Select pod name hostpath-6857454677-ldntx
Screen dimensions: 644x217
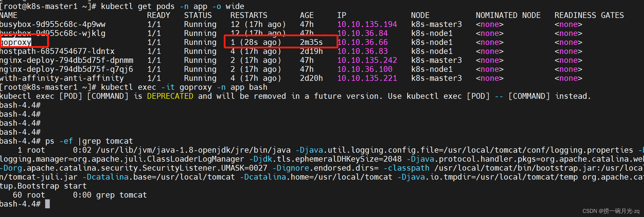tap(57, 51)
